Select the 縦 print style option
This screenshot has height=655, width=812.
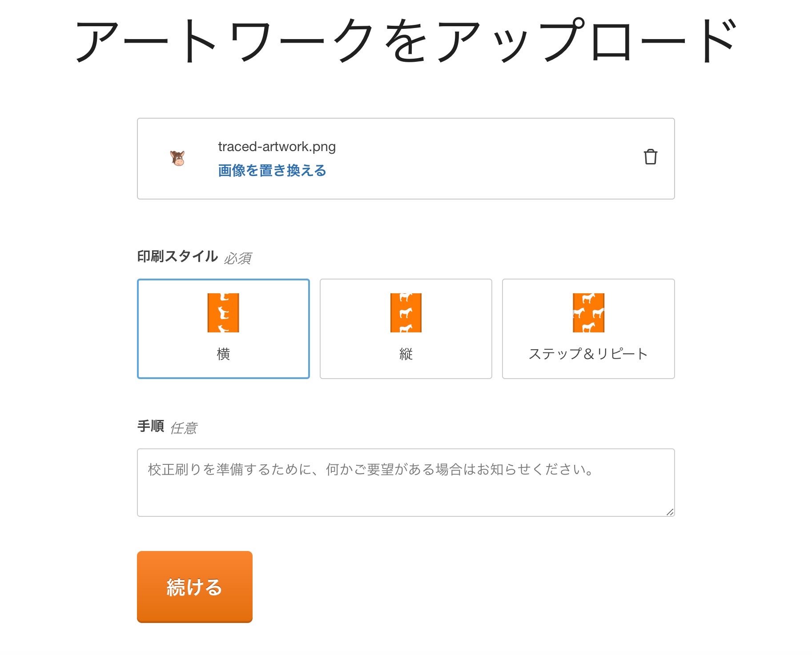pyautogui.click(x=405, y=329)
